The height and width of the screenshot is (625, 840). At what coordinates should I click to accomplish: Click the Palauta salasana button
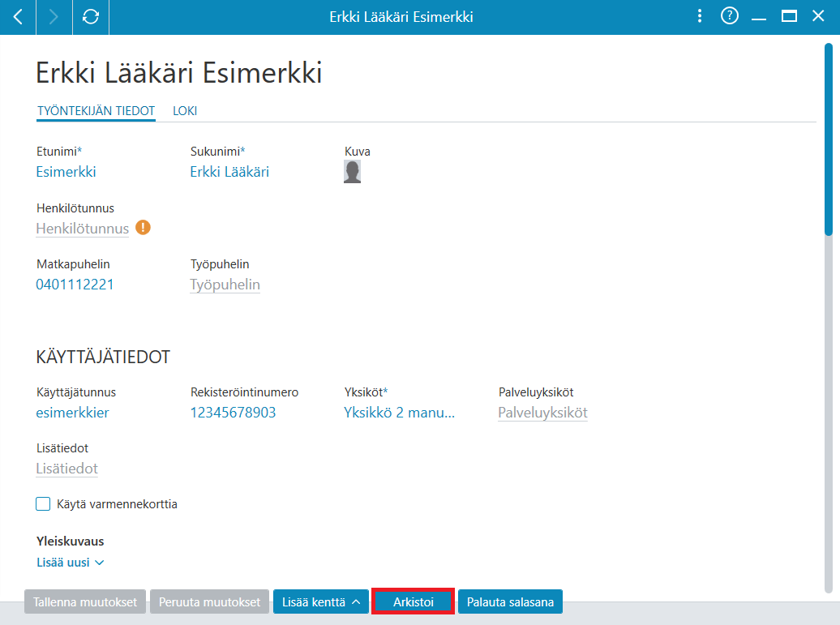(x=510, y=602)
